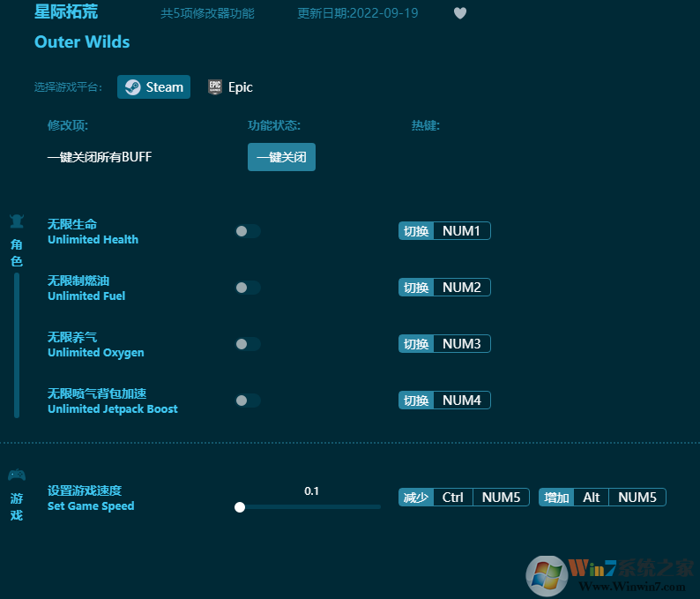Click 增加 increase speed button

click(556, 498)
